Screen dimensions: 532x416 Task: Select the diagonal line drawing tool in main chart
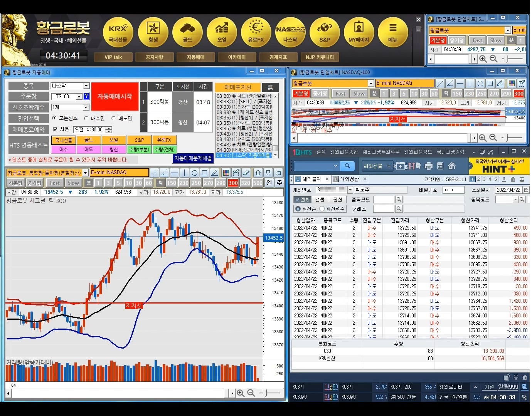(154, 173)
